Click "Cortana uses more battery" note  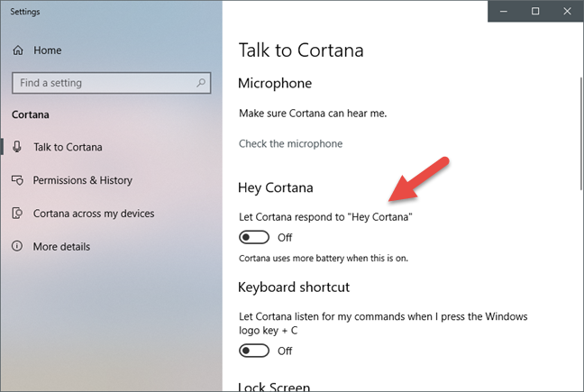click(324, 258)
